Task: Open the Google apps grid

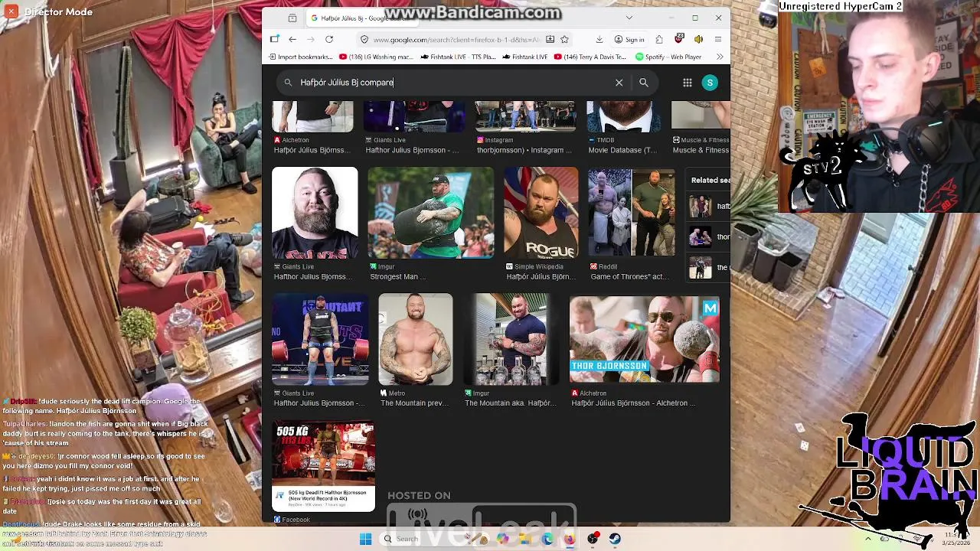Action: (x=687, y=83)
